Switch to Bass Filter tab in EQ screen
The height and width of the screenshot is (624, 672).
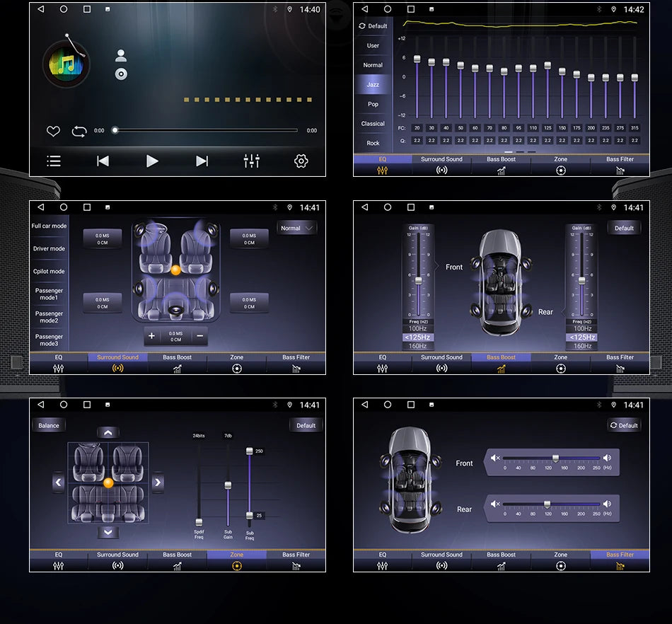[x=620, y=165]
